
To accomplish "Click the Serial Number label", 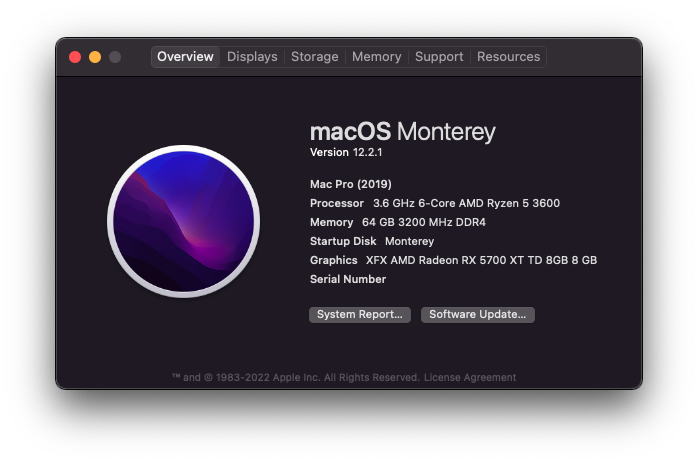I will [x=348, y=279].
